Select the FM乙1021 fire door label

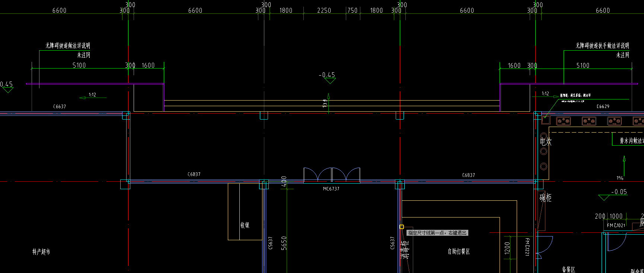click(616, 225)
